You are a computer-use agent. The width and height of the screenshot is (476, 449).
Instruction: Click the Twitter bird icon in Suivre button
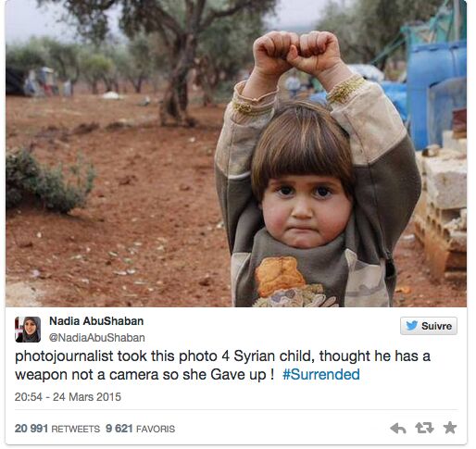tap(412, 326)
